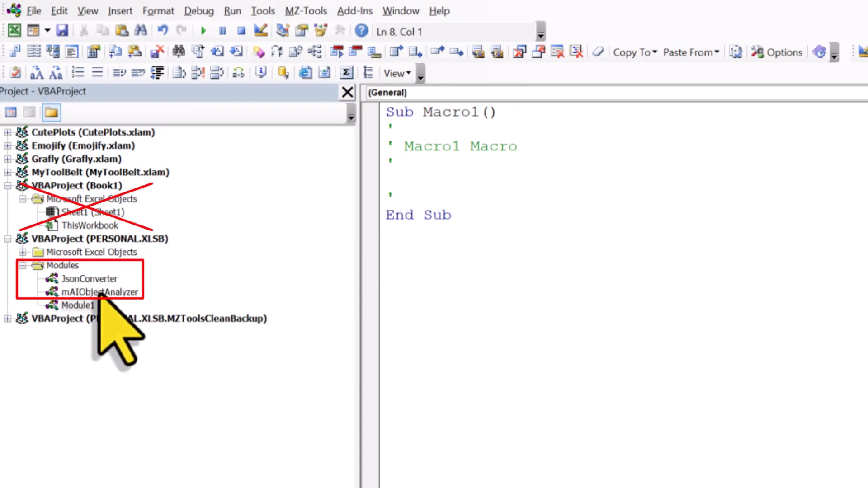Click the Undo icon
Viewport: 868px width, 488px height.
(x=162, y=30)
